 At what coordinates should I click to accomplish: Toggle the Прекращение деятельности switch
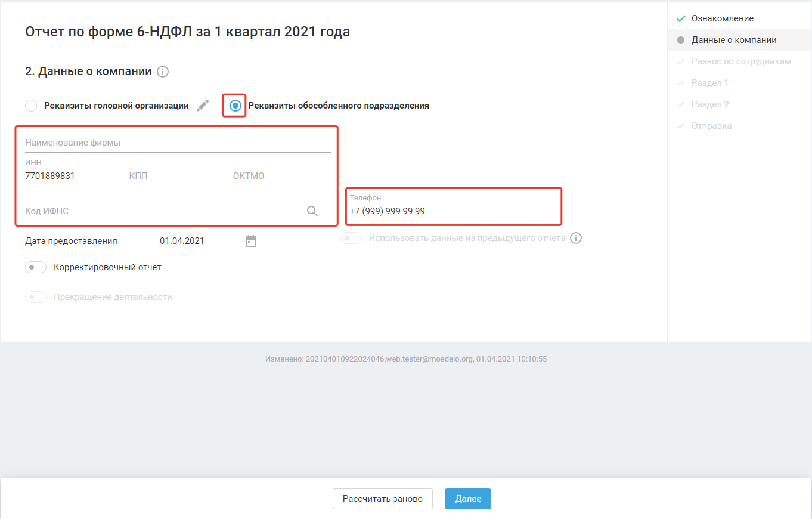coord(36,297)
